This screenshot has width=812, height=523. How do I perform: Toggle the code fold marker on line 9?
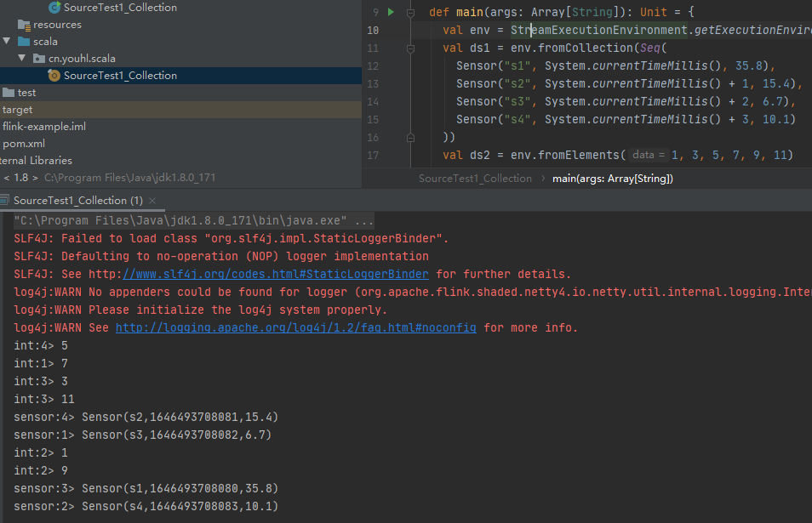click(410, 13)
